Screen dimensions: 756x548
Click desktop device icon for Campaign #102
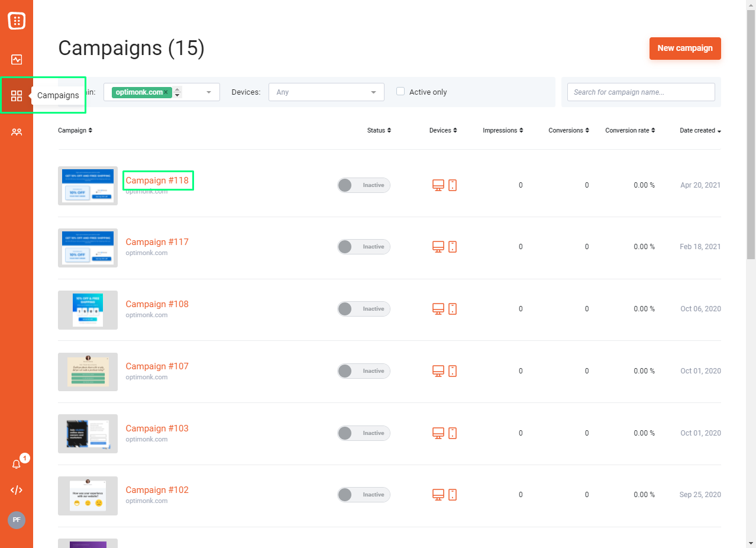[x=438, y=495]
